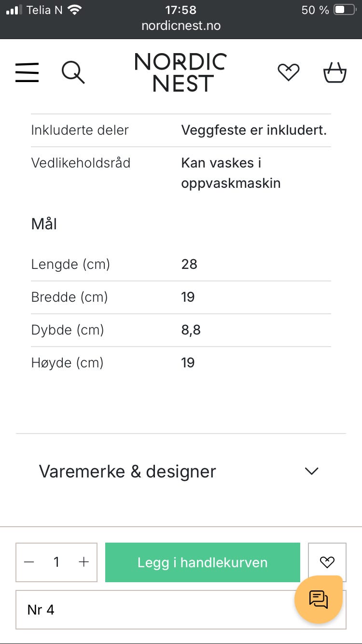The width and height of the screenshot is (362, 644).
Task: Tap the nordicnest.no address bar
Action: click(181, 26)
